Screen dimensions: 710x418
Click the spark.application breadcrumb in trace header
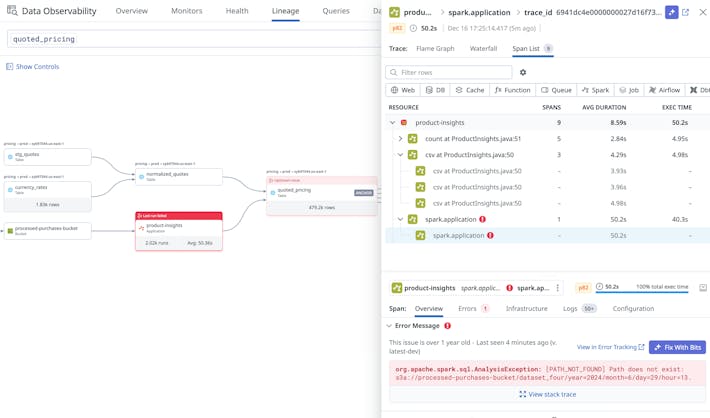(479, 12)
